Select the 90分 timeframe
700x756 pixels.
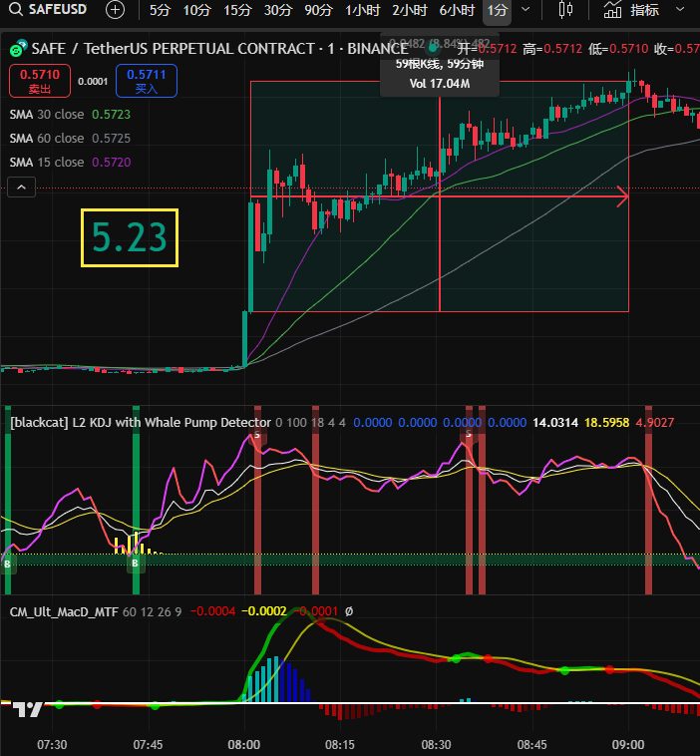[x=318, y=10]
